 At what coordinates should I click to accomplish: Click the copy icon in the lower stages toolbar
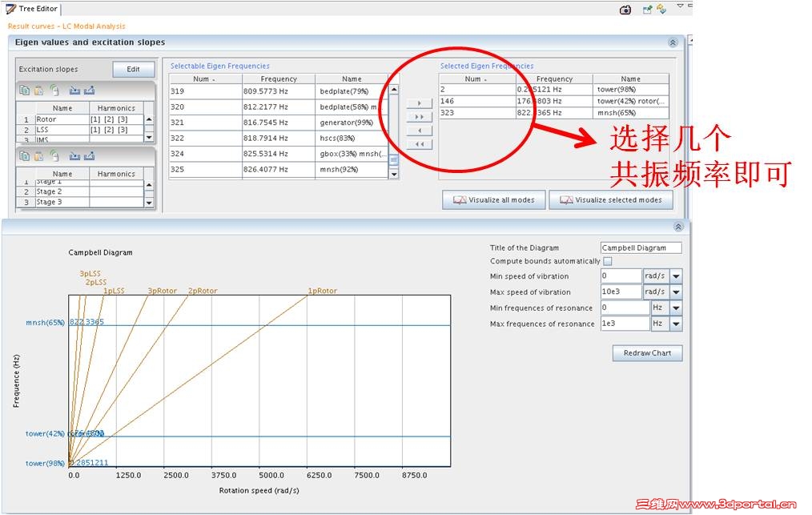tap(24, 155)
